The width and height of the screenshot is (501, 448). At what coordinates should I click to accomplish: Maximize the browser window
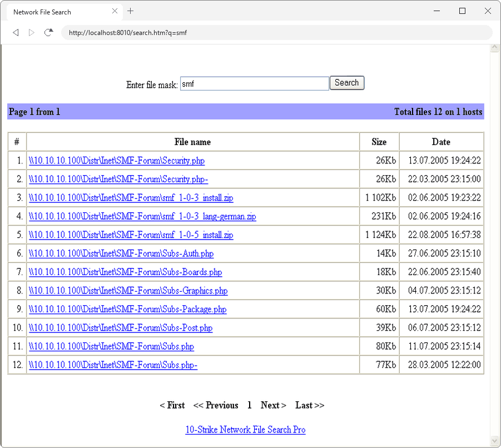pyautogui.click(x=462, y=11)
